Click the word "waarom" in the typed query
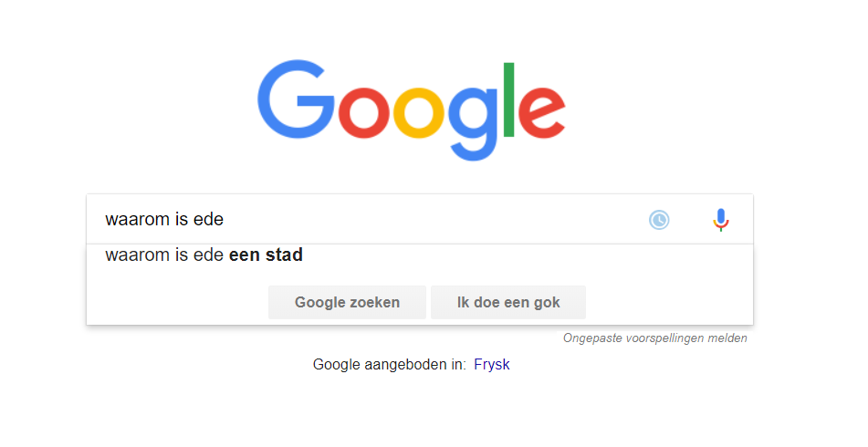868x447 pixels. (131, 220)
